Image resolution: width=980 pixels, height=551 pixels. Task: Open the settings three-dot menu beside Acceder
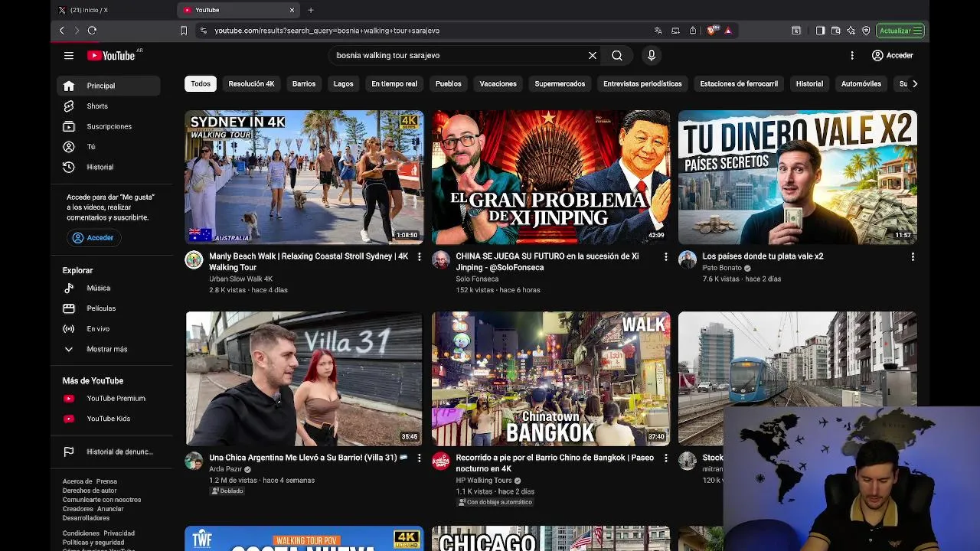pyautogui.click(x=852, y=55)
